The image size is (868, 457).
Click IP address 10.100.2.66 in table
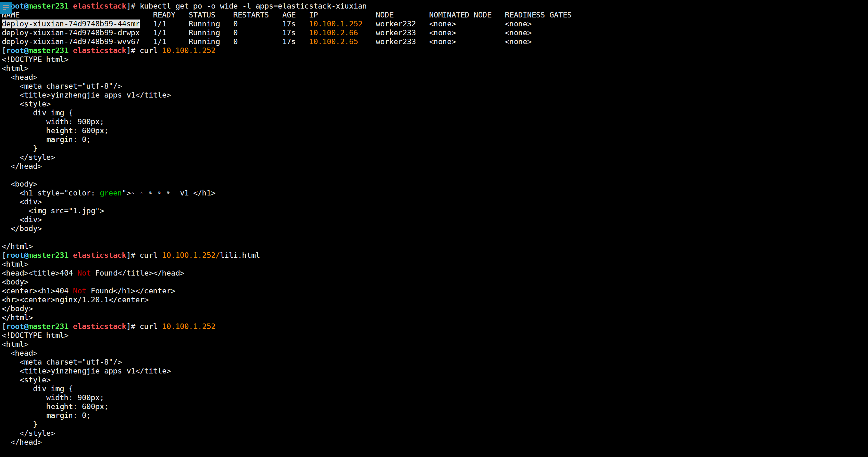pos(333,33)
